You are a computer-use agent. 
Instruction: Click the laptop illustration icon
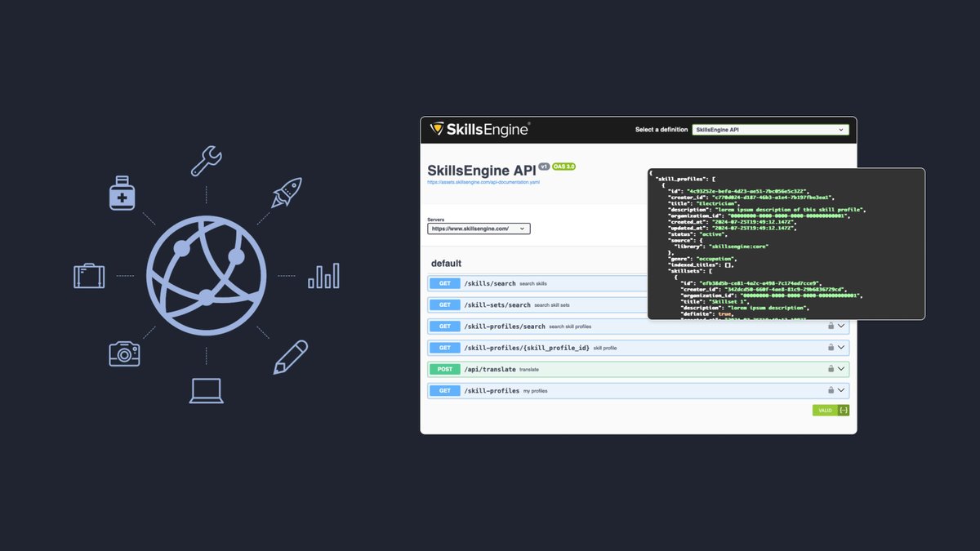coord(208,390)
